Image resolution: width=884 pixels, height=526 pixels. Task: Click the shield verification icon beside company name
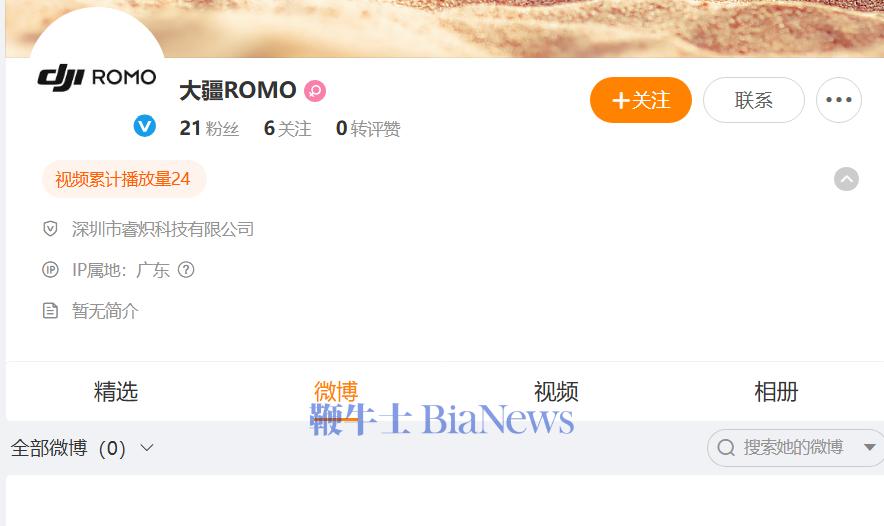click(50, 229)
